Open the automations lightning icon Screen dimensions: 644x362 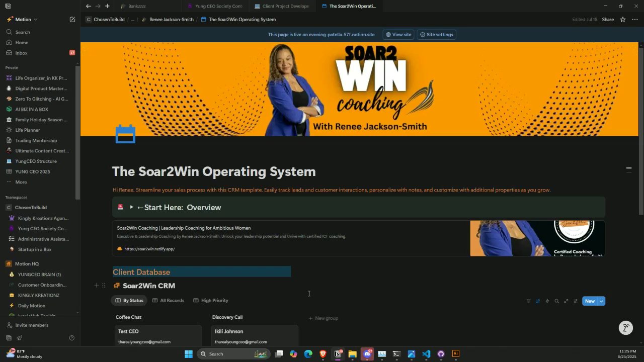click(x=547, y=301)
